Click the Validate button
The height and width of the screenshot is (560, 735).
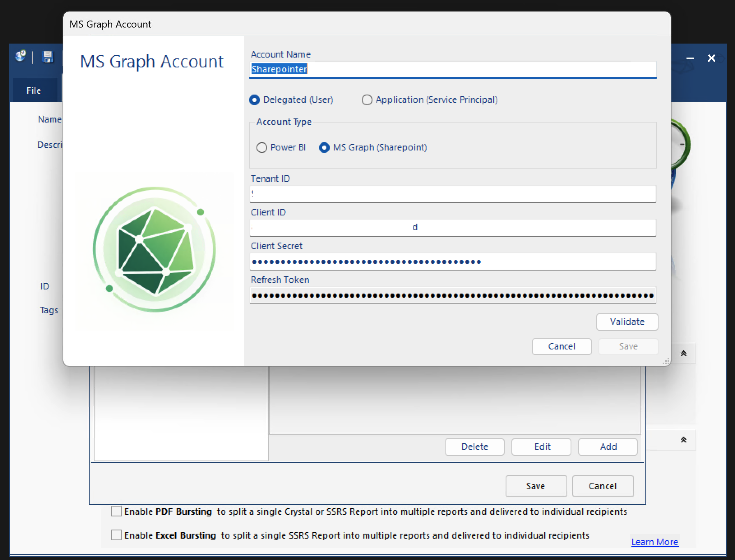627,322
